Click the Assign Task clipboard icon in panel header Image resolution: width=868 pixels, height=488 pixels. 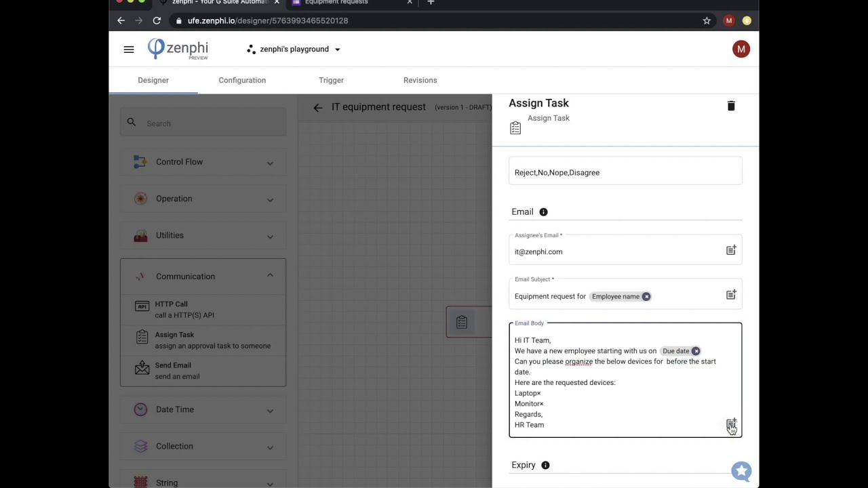point(515,128)
